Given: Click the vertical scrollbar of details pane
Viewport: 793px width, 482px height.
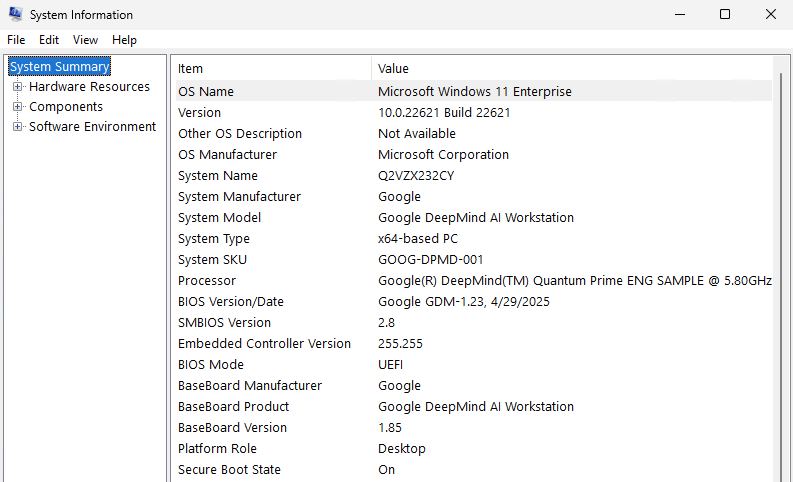Looking at the screenshot, I should click(781, 273).
